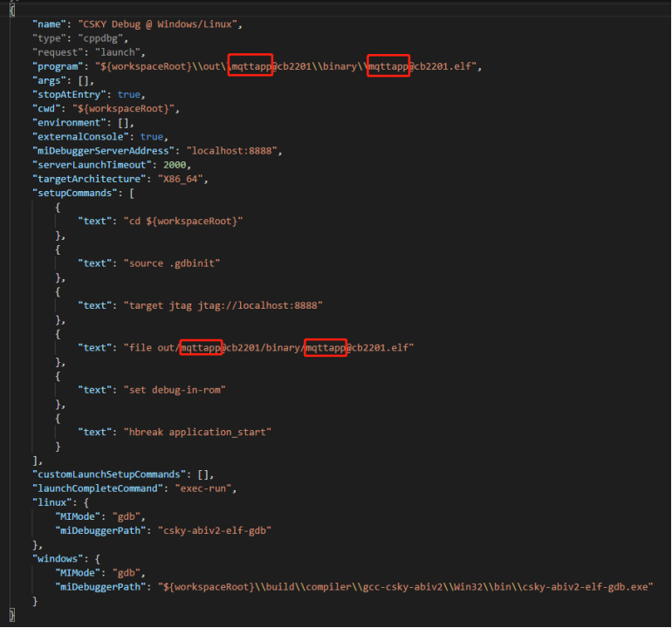Click the "customLaunchSetupCommands" key
Viewport: 672px width, 628px height.
(x=109, y=474)
